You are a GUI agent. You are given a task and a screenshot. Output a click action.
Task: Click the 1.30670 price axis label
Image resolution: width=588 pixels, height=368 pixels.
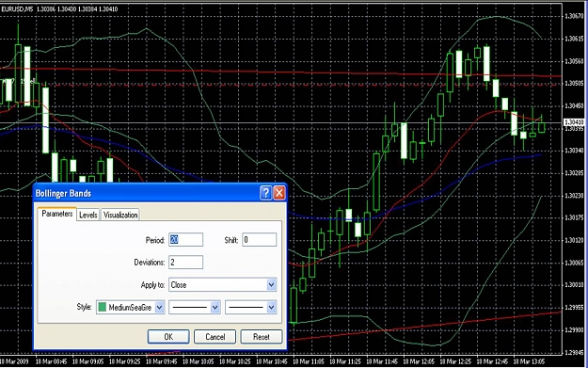click(574, 16)
